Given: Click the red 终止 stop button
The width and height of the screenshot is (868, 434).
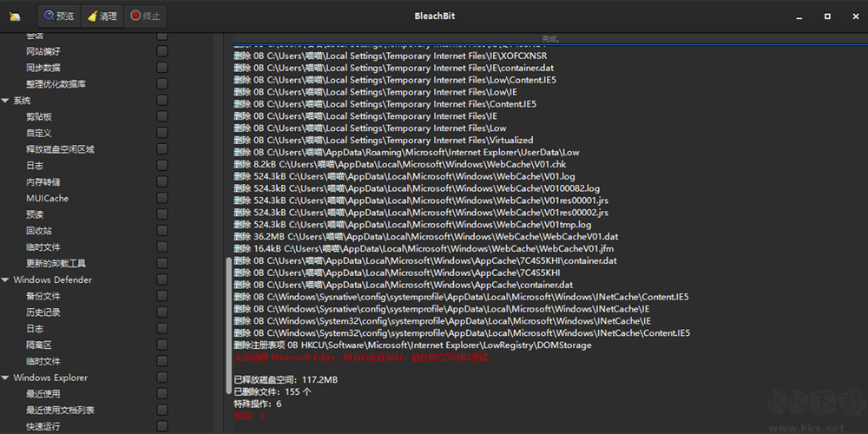Looking at the screenshot, I should 145,16.
